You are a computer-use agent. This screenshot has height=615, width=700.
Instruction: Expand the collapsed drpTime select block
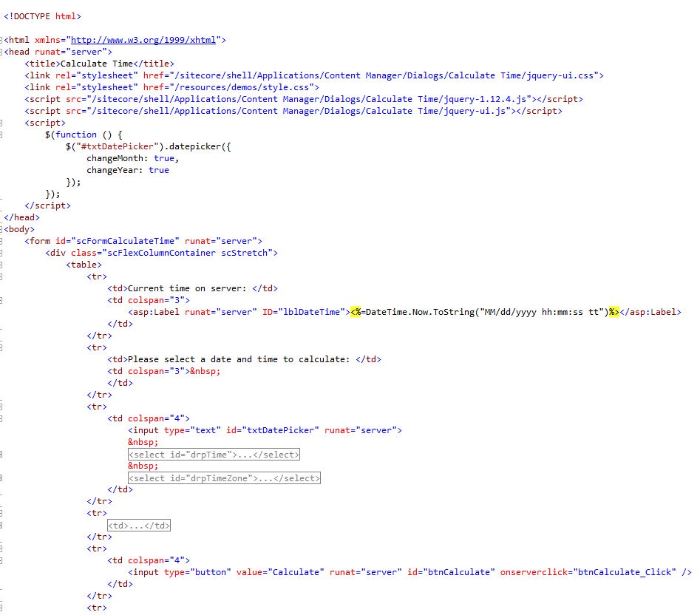tap(214, 455)
